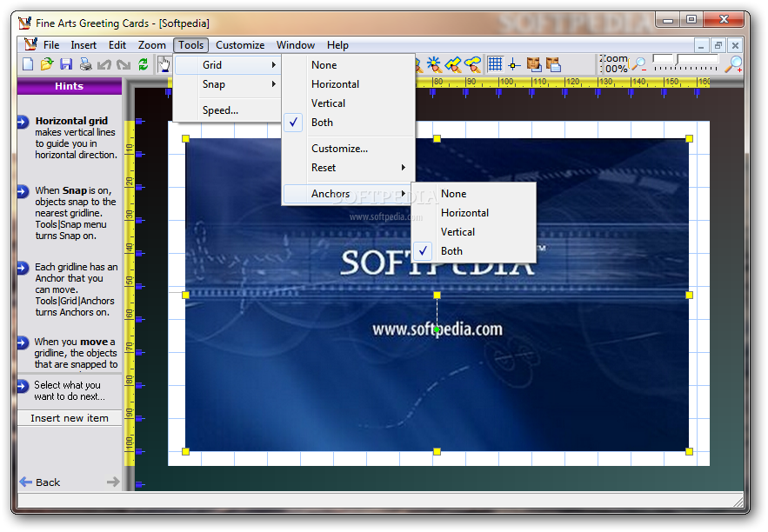Click the arrow icon beside move gridline hint

coord(23,342)
